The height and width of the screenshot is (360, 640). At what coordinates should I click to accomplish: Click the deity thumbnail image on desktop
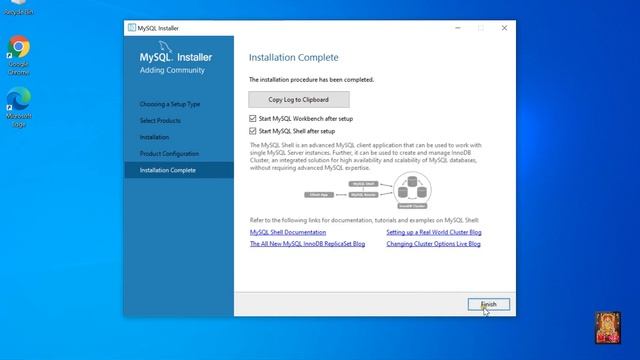(x=608, y=328)
